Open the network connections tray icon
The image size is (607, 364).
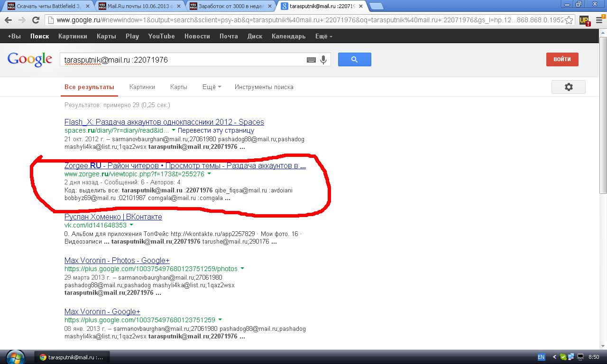coord(571,357)
